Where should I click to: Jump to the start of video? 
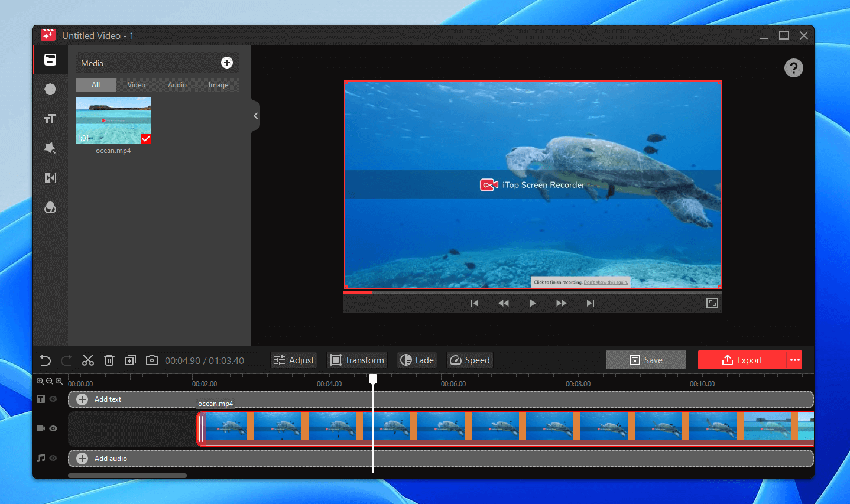pos(475,303)
